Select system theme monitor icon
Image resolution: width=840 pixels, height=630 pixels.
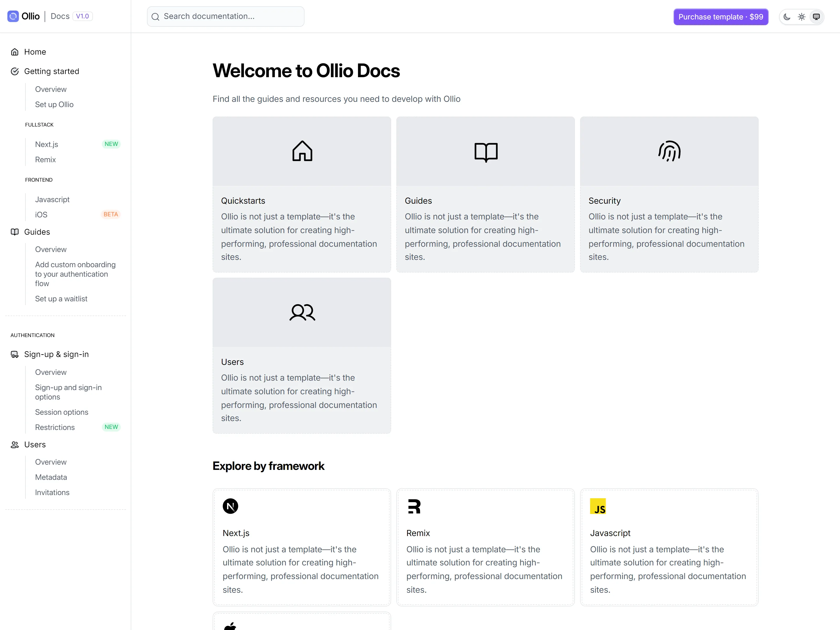tap(816, 17)
